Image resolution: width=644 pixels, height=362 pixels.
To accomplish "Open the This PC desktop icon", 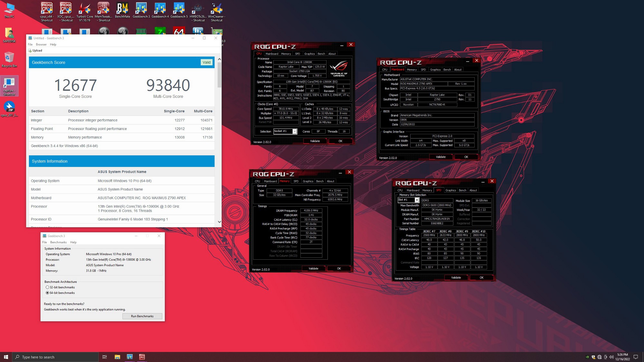I will tap(9, 10).
